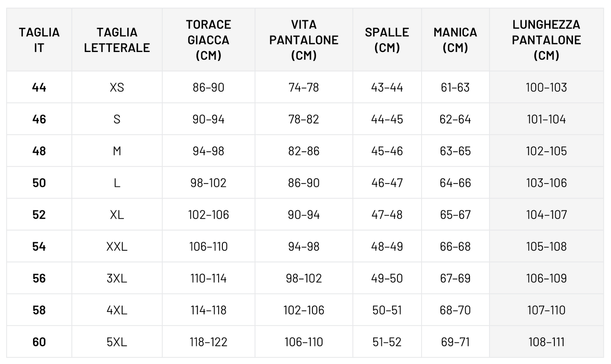Click the 100–103 trouser length cell
Image resolution: width=611 pixels, height=364 pixels.
point(546,87)
